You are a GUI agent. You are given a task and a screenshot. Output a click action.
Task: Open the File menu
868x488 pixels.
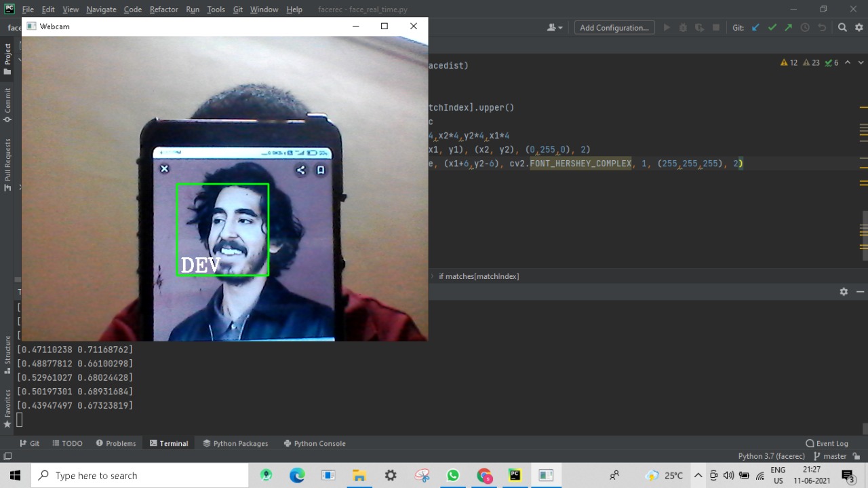pyautogui.click(x=28, y=10)
